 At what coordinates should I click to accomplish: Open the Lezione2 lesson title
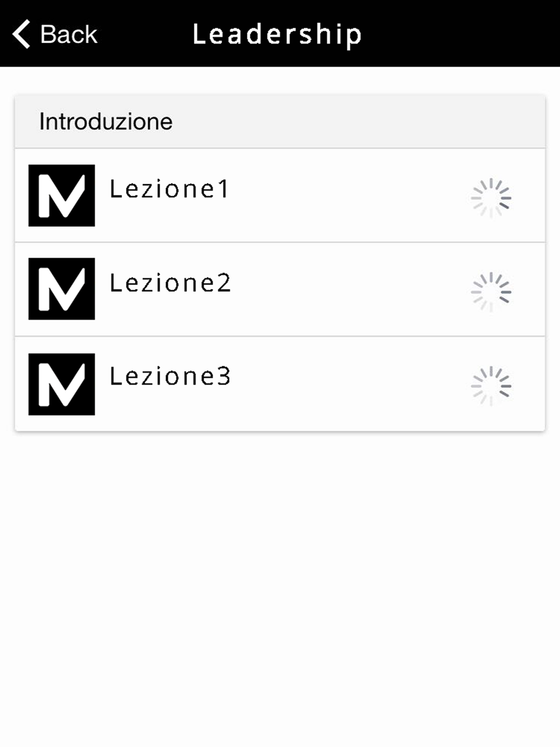click(x=170, y=283)
